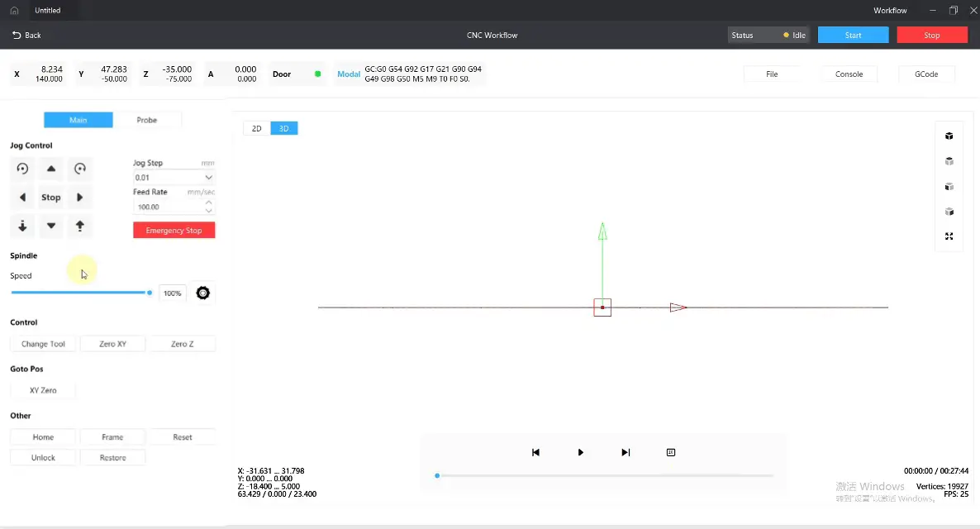The image size is (980, 529).
Task: Click the rotate counter-clockwise jog icon
Action: pyautogui.click(x=22, y=169)
